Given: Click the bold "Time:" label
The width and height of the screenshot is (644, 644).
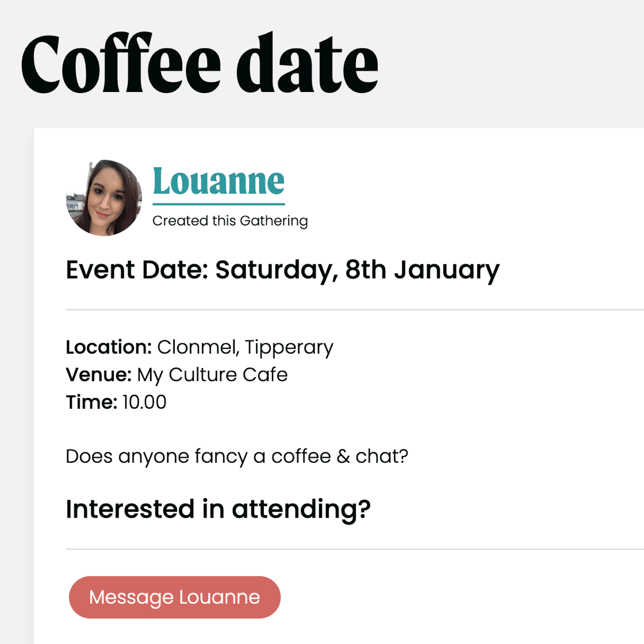Looking at the screenshot, I should [x=91, y=402].
